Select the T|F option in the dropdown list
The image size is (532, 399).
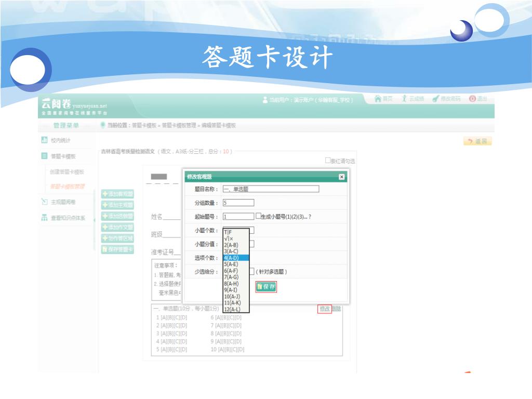[236, 232]
